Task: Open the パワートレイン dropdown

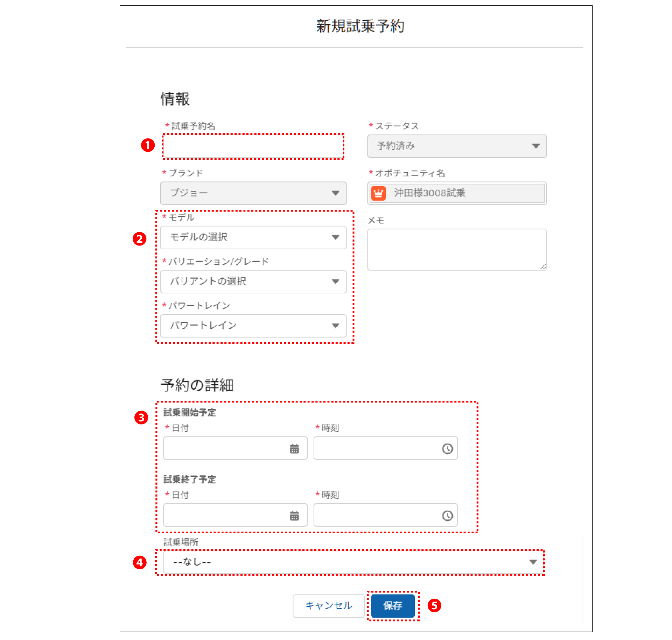Action: pos(253,326)
